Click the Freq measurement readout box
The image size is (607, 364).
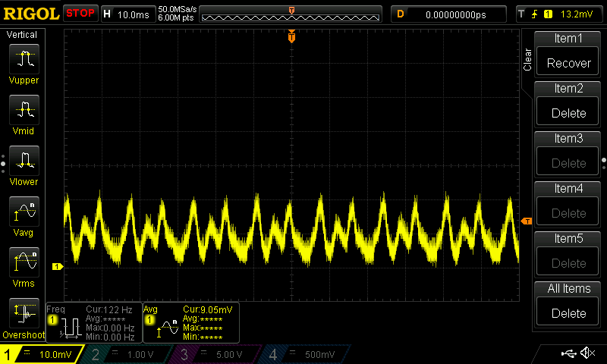tap(93, 323)
